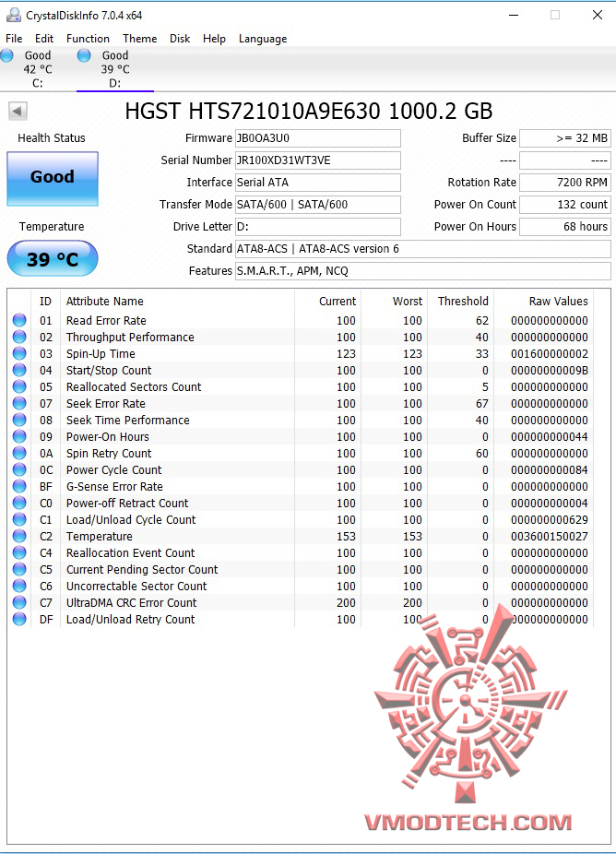Screen dimensions: 616x854
Task: Open the Edit menu
Action: (x=44, y=39)
